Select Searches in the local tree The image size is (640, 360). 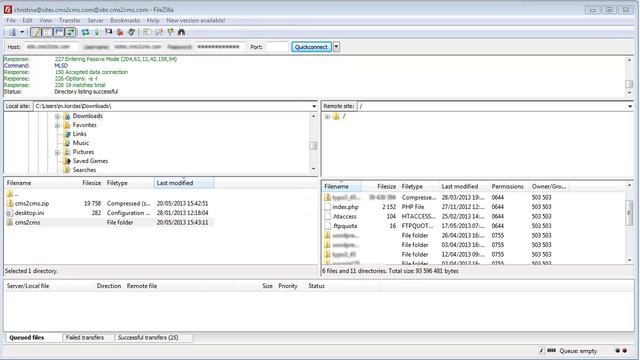pos(84,170)
